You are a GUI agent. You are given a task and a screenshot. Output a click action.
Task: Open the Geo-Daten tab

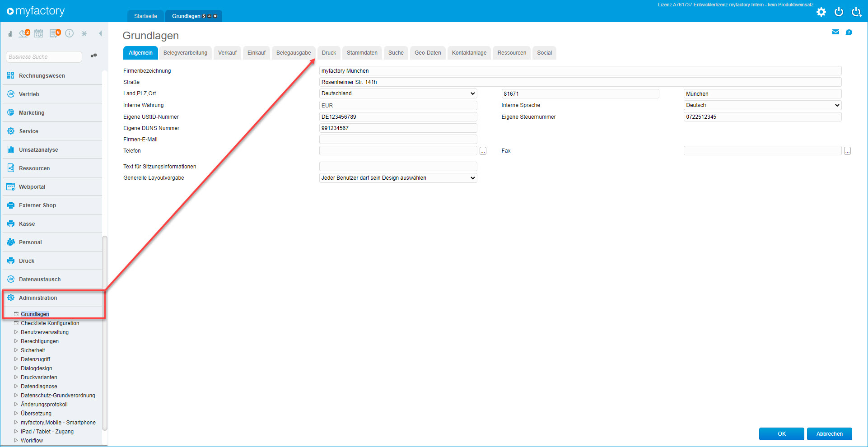pyautogui.click(x=428, y=53)
